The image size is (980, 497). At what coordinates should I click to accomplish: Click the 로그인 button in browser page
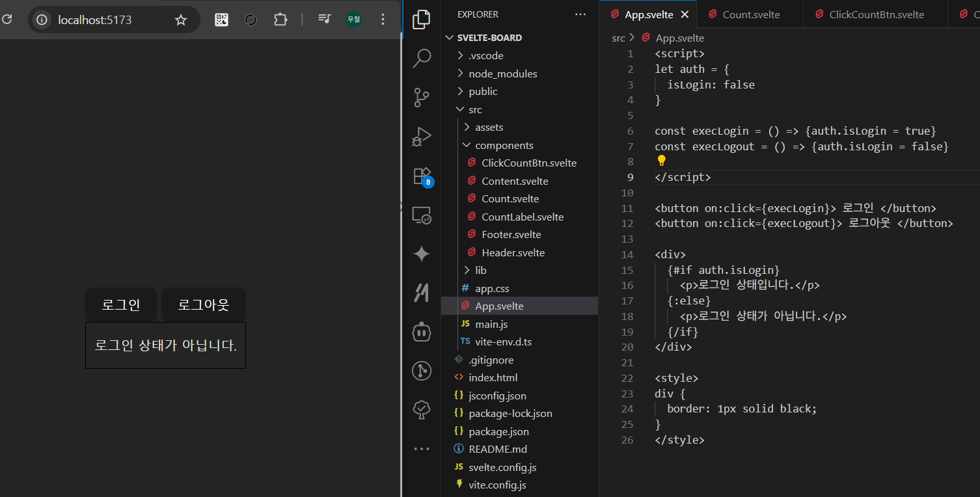(x=121, y=304)
